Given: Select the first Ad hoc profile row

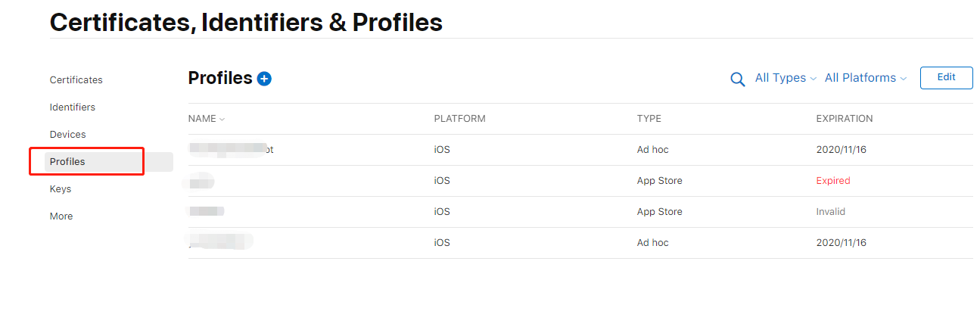Looking at the screenshot, I should pos(580,150).
